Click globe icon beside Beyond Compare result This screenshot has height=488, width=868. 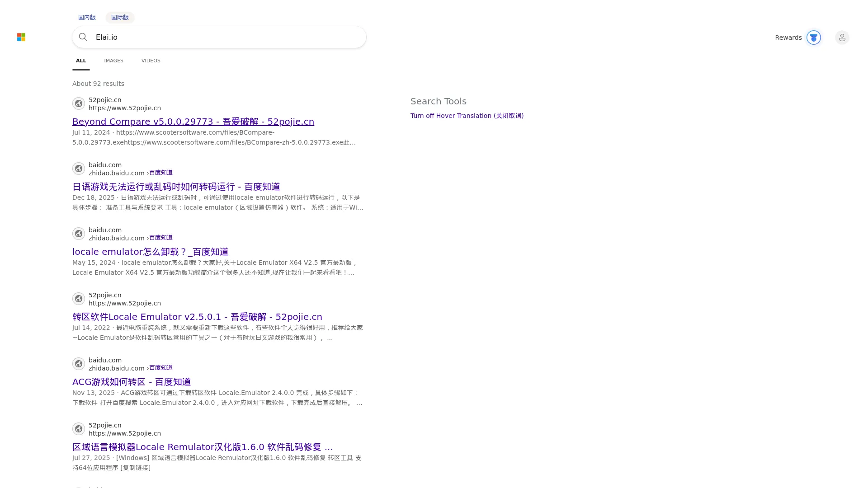(x=79, y=103)
